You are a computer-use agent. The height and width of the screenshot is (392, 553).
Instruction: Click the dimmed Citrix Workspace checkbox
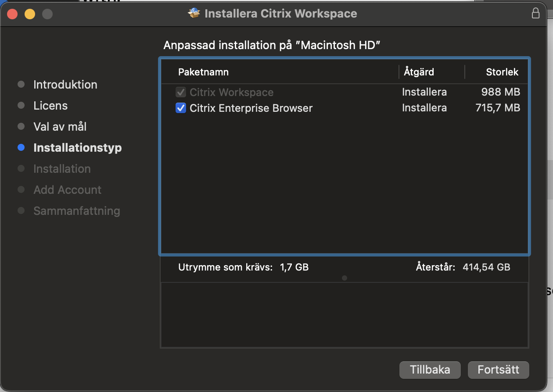(180, 93)
